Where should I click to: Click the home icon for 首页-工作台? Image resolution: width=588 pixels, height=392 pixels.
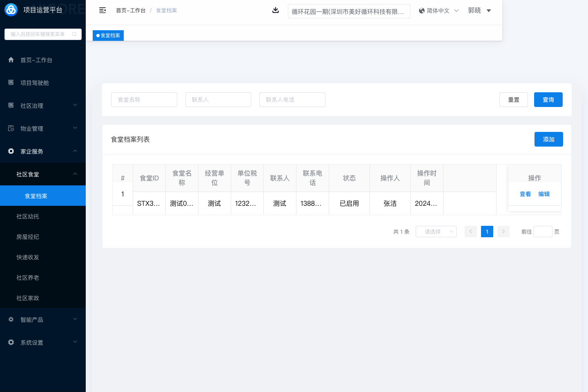[x=11, y=60]
